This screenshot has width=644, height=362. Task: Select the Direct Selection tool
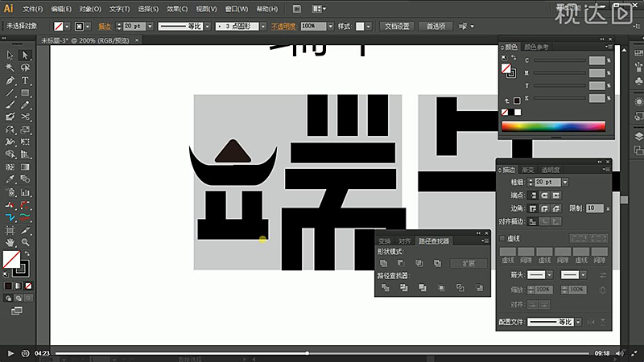(25, 55)
